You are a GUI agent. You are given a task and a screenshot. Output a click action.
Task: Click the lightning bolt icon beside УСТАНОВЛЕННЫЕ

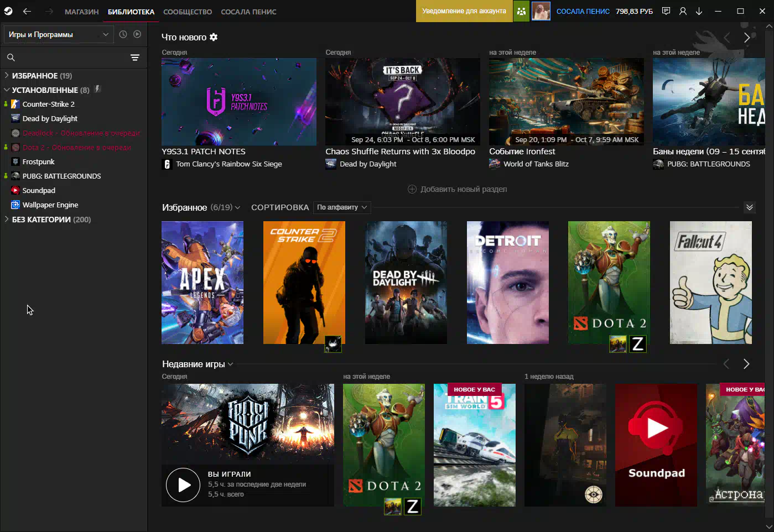pyautogui.click(x=97, y=89)
